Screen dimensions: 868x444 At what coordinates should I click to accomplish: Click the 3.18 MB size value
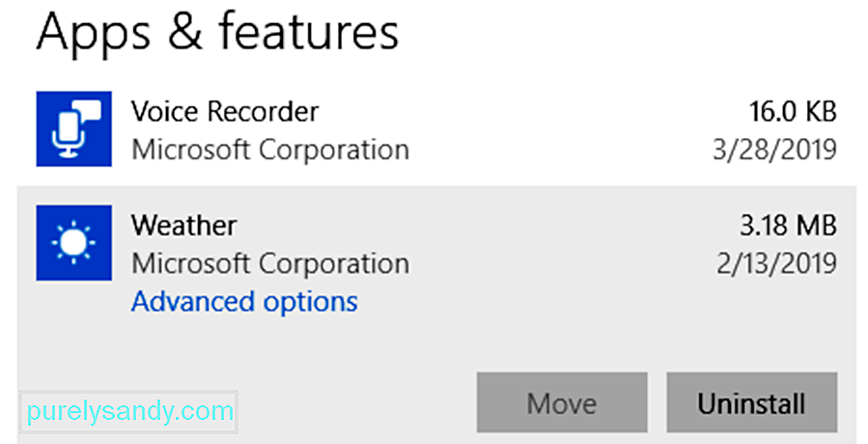pos(788,225)
